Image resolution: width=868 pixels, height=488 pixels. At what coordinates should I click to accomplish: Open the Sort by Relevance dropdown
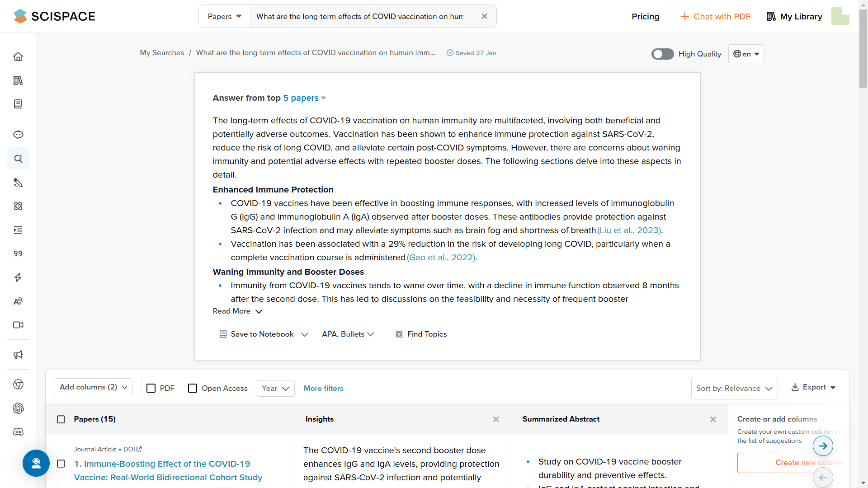[x=734, y=388]
